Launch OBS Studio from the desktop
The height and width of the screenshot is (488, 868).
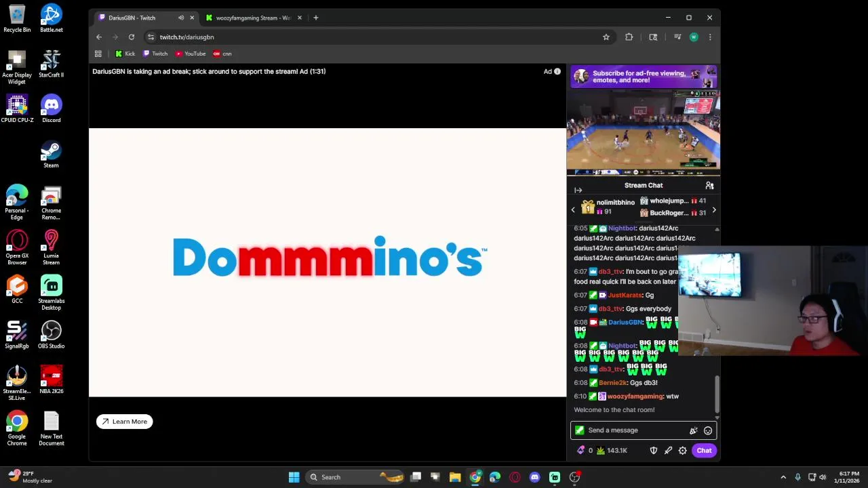click(52, 335)
